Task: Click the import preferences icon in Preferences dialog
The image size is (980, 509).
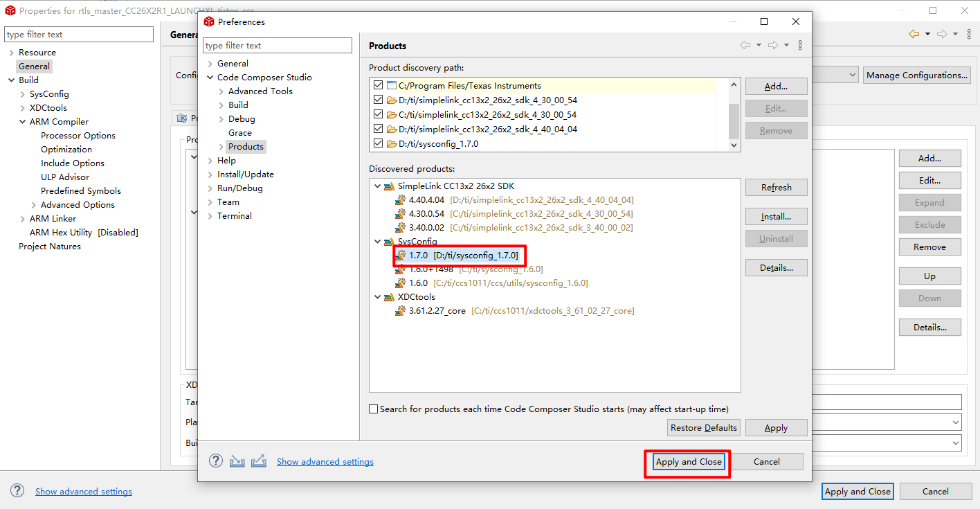Action: (237, 461)
